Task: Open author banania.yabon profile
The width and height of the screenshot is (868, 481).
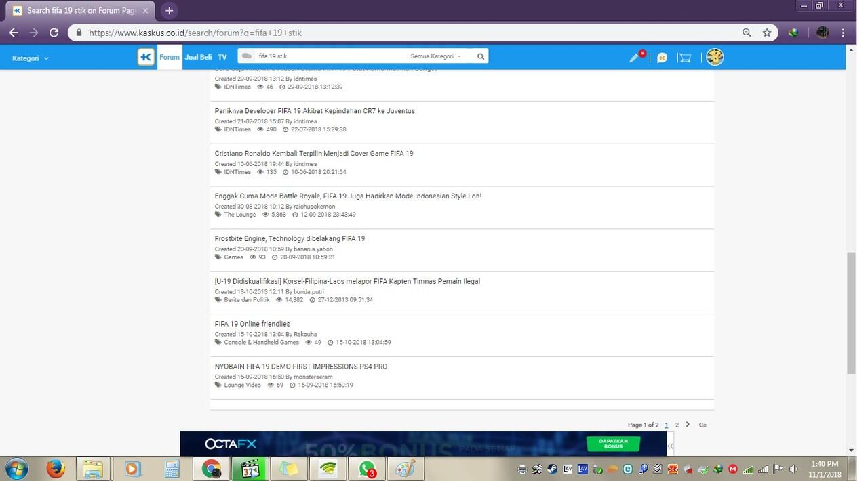Action: (313, 249)
